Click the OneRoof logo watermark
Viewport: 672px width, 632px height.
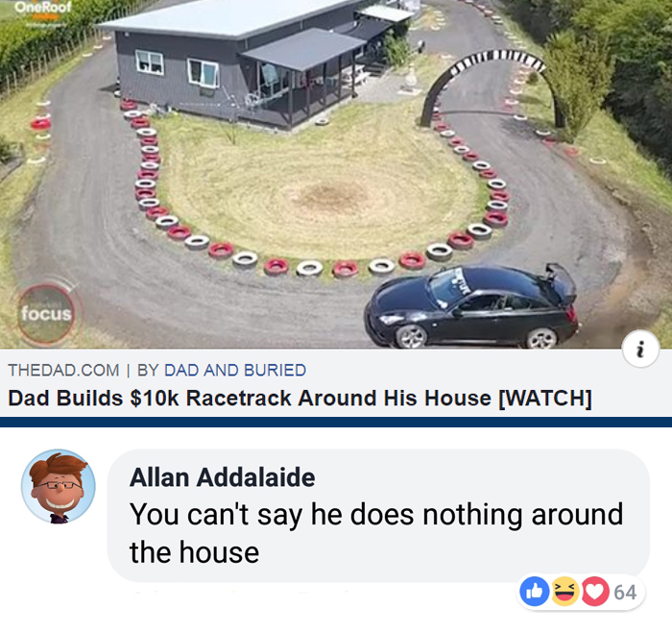click(x=43, y=8)
